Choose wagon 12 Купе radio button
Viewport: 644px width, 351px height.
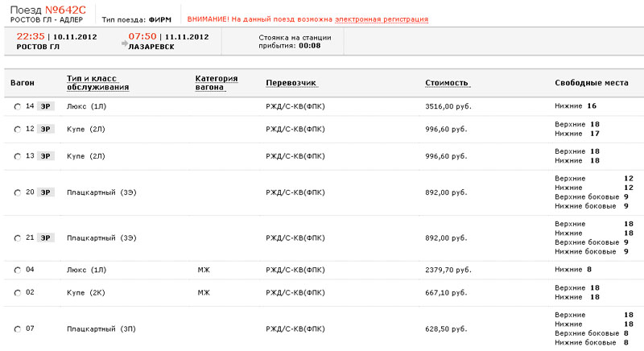click(18, 129)
